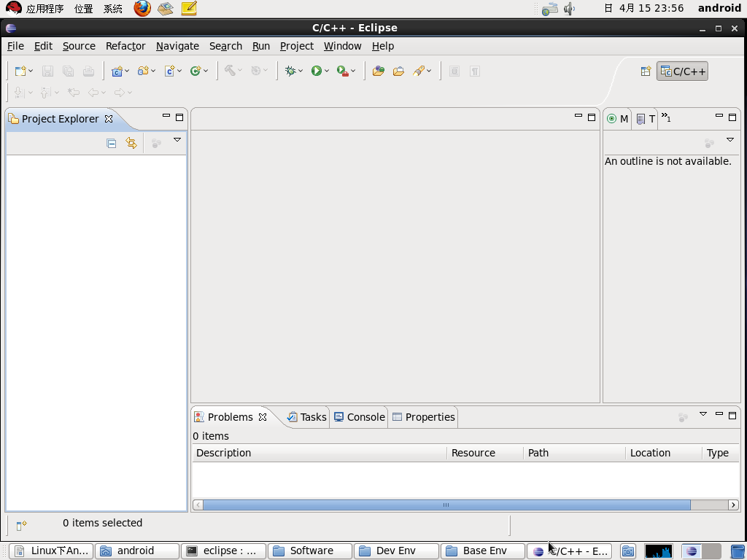Click the Debug toolbar icon
The height and width of the screenshot is (560, 747).
pos(290,71)
